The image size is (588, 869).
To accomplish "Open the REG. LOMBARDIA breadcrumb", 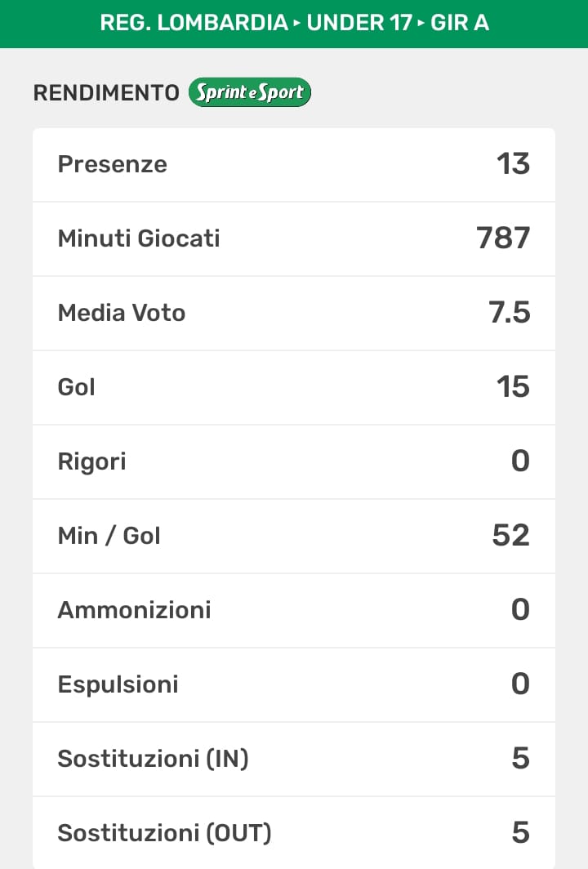I will pyautogui.click(x=194, y=23).
